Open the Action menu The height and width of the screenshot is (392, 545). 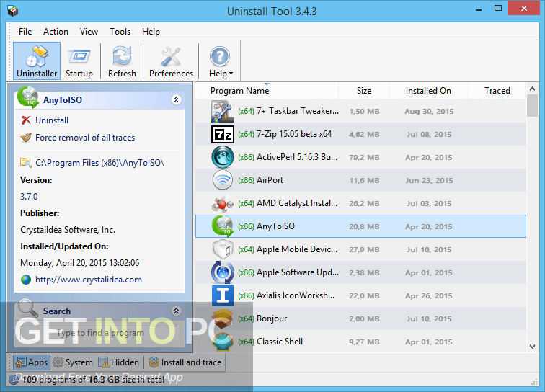click(x=56, y=32)
